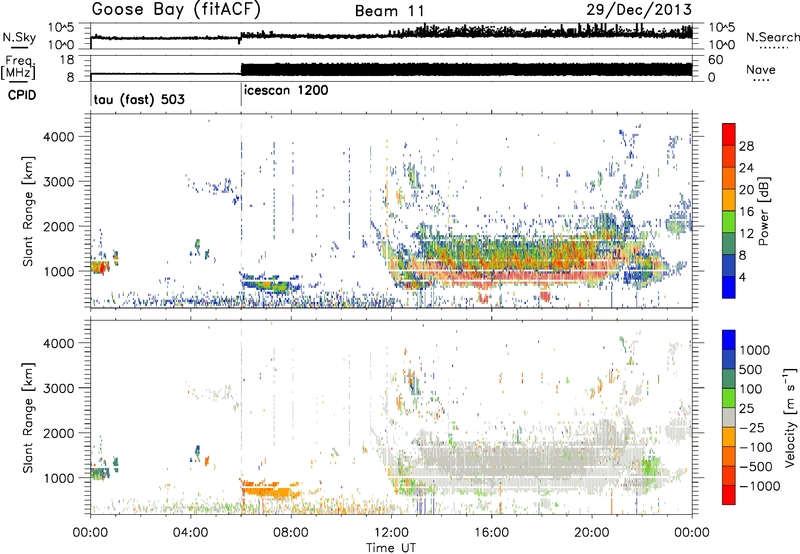This screenshot has width=800, height=554.
Task: Click the "CPID" row label
Action: (x=22, y=95)
